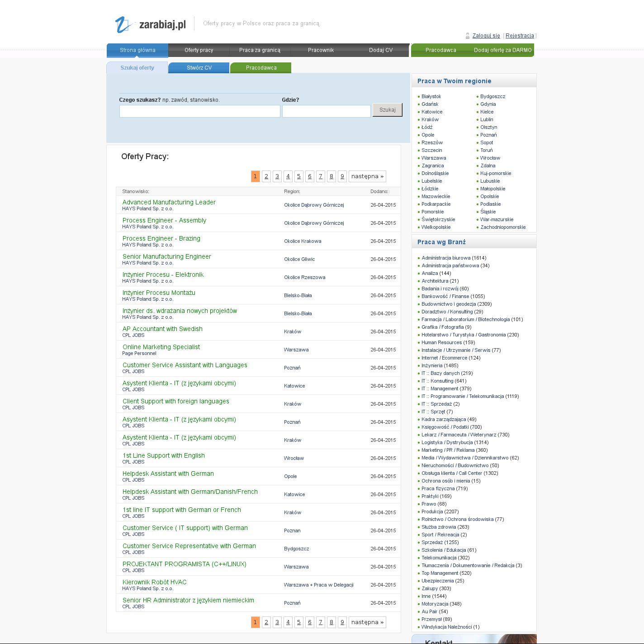The width and height of the screenshot is (644, 644).
Task: Open Praca za granicą in navigation bar
Action: 260,50
